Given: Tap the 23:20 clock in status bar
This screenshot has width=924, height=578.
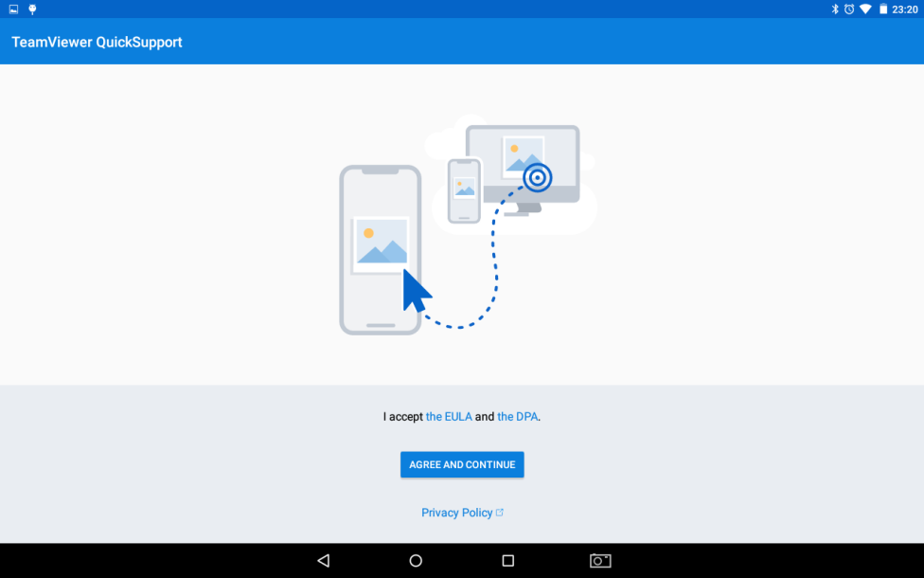Looking at the screenshot, I should click(904, 9).
